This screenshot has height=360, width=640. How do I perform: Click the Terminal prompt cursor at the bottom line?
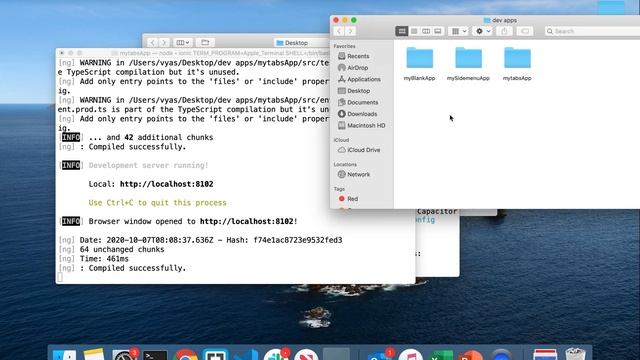pos(60,278)
